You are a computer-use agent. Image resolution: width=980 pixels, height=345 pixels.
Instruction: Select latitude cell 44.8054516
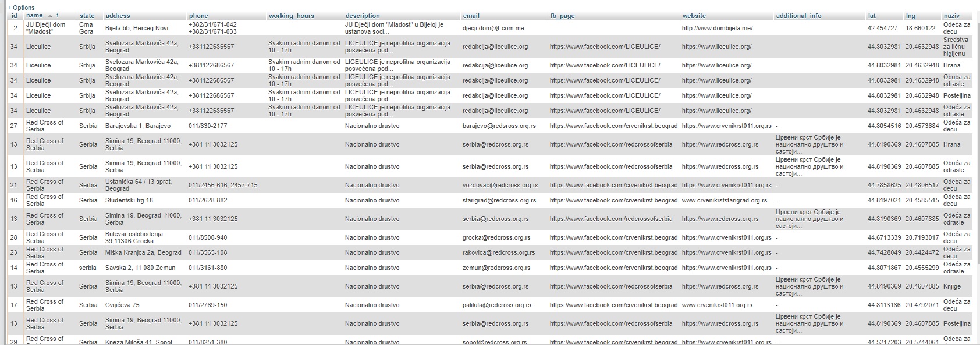(x=885, y=126)
